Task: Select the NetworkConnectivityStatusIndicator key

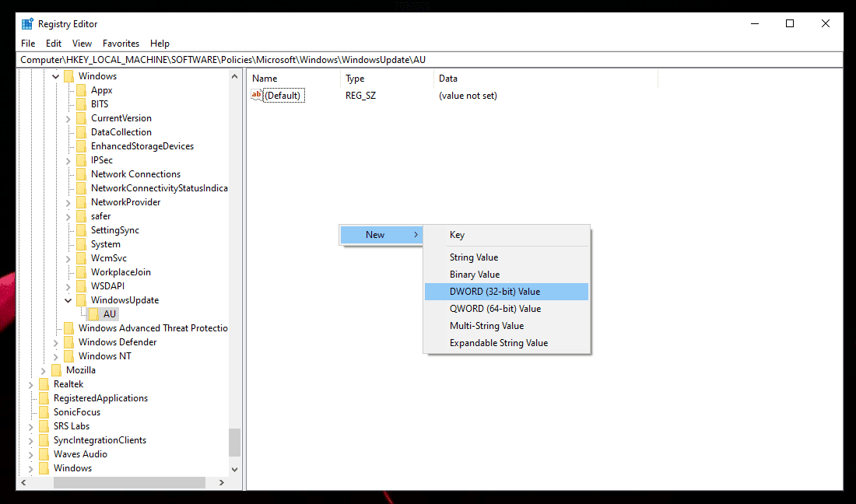Action: (159, 188)
